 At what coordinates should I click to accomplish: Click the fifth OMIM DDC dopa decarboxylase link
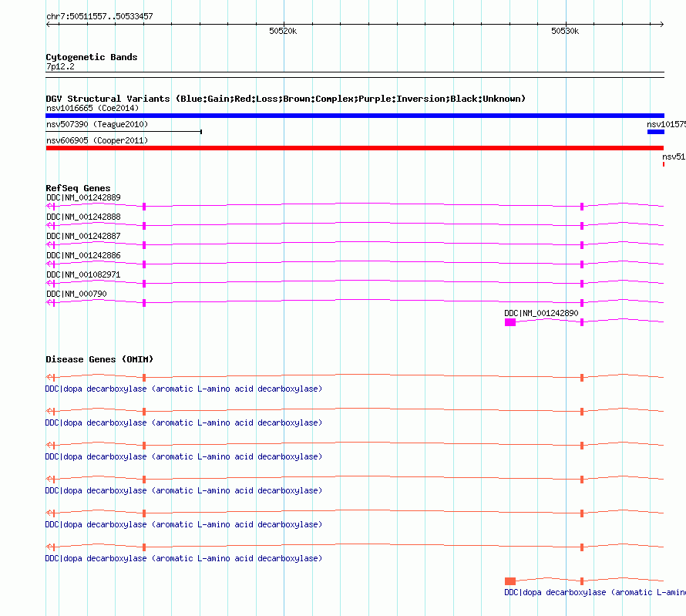tap(183, 524)
